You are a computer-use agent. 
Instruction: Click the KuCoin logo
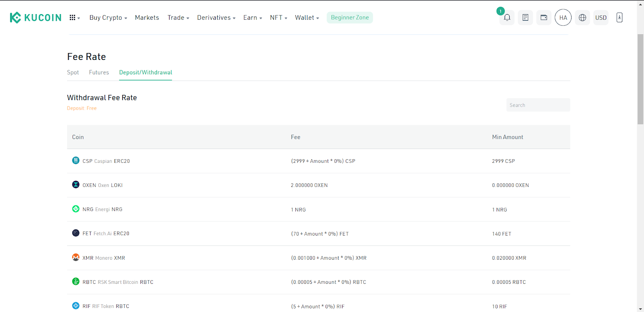35,18
